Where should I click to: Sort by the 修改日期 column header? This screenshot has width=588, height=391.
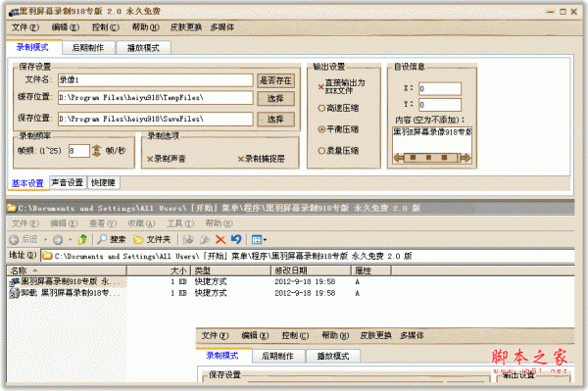(x=311, y=270)
